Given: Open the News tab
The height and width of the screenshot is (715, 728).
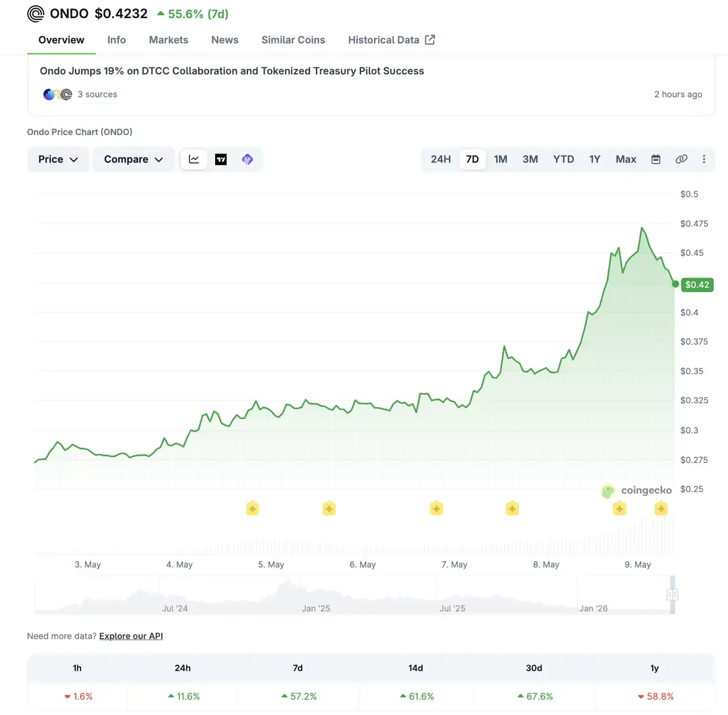Looking at the screenshot, I should [225, 40].
